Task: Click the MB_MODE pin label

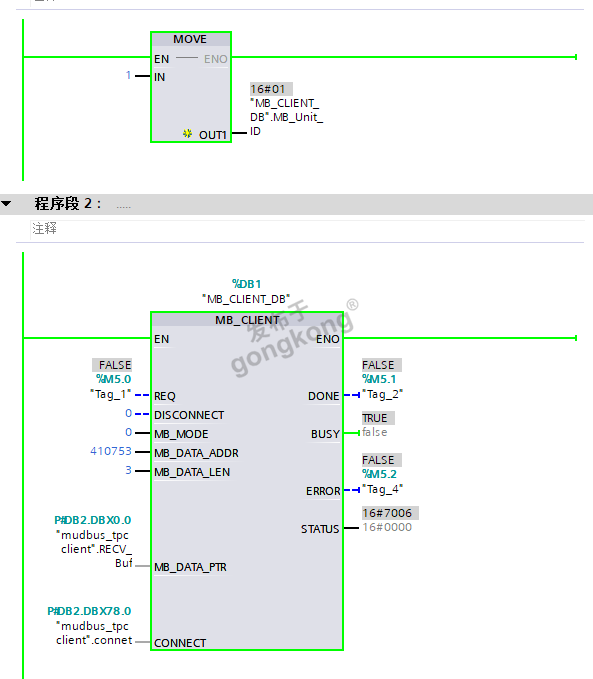Action: tap(181, 434)
